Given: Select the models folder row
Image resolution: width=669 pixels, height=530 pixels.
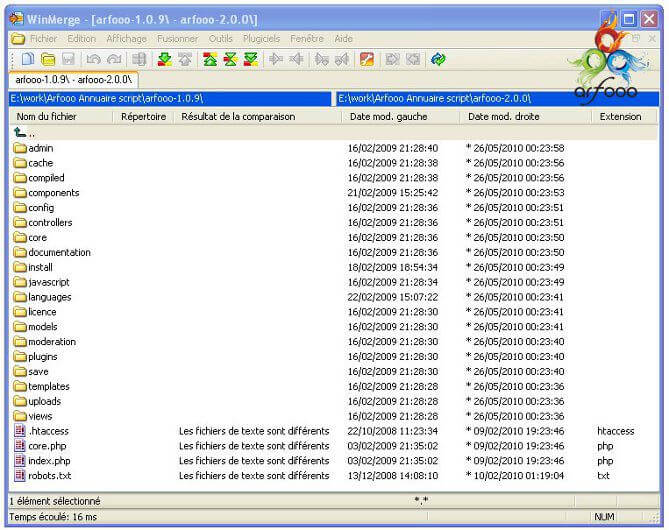Looking at the screenshot, I should (x=333, y=327).
